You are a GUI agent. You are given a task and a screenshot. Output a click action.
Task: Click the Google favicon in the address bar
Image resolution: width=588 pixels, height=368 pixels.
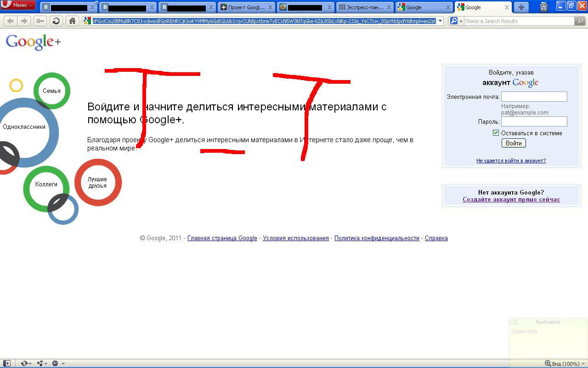tap(87, 21)
